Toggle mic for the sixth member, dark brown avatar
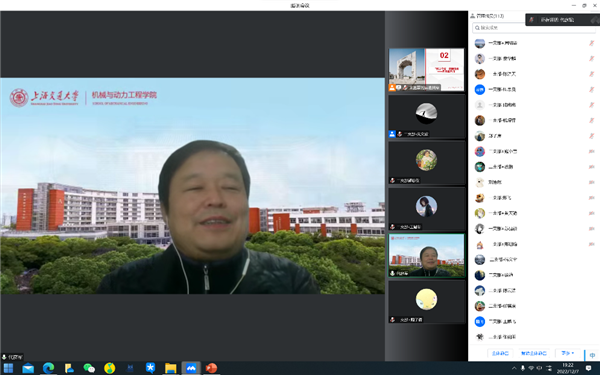 click(592, 120)
